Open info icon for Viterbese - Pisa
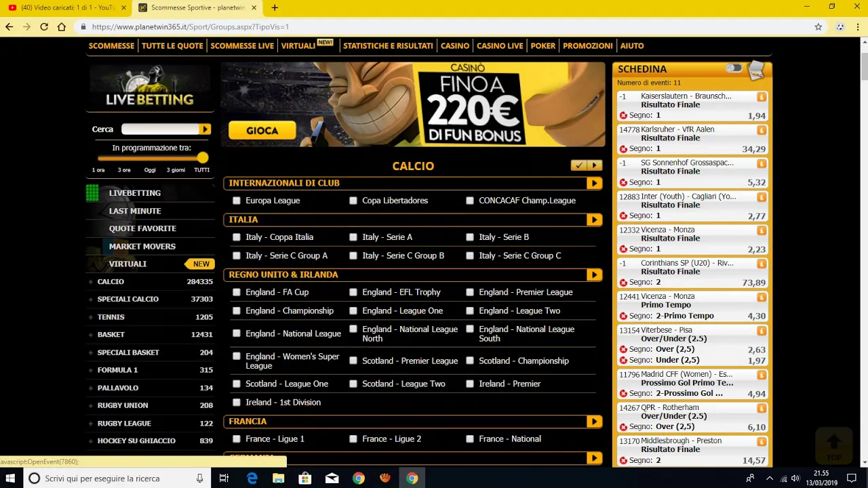This screenshot has height=488, width=868. pyautogui.click(x=762, y=331)
